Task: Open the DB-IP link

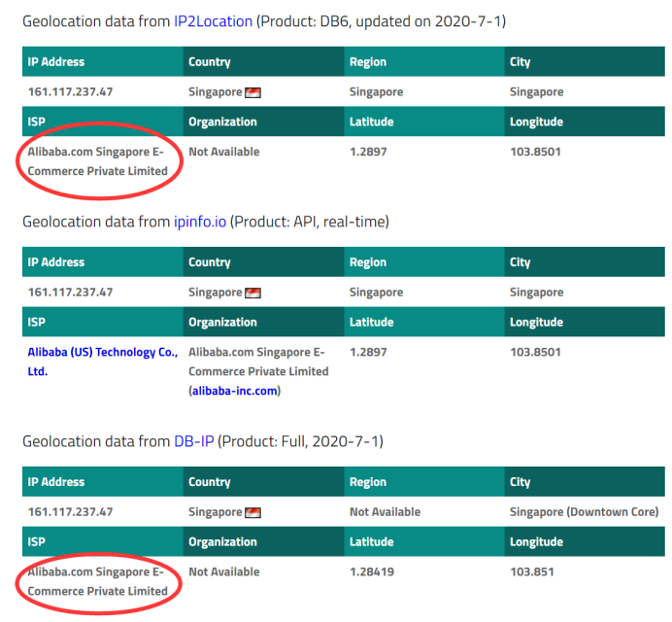Action: click(x=193, y=441)
